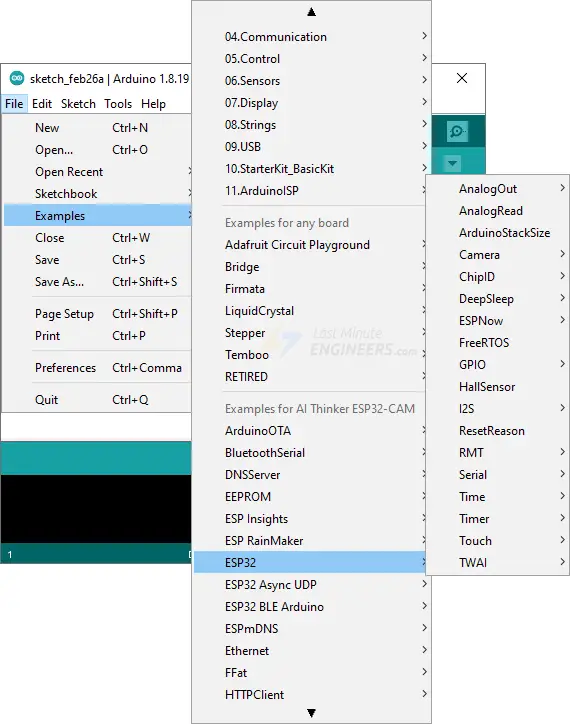
Task: Open DeepSleep examples submenu
Action: pyautogui.click(x=497, y=299)
